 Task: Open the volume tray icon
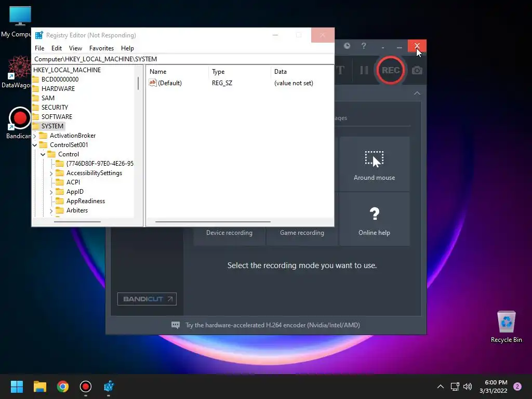pyautogui.click(x=468, y=387)
